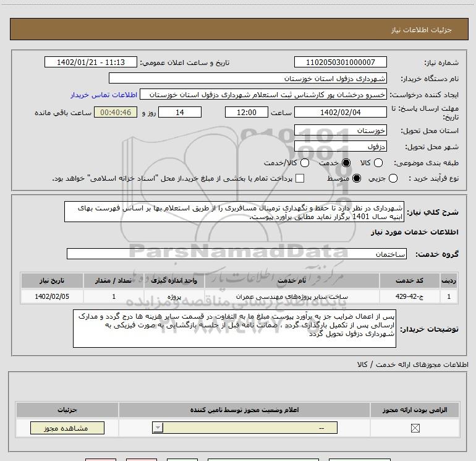Image resolution: width=476 pixels, height=461 pixels.
Task: Click the ردیف column header
Action: (x=449, y=280)
